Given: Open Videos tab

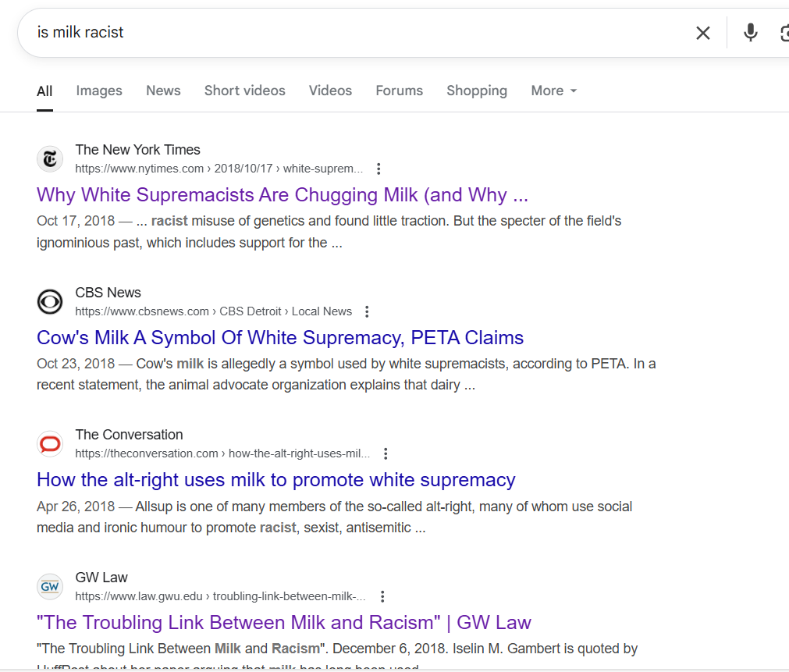Looking at the screenshot, I should (330, 91).
